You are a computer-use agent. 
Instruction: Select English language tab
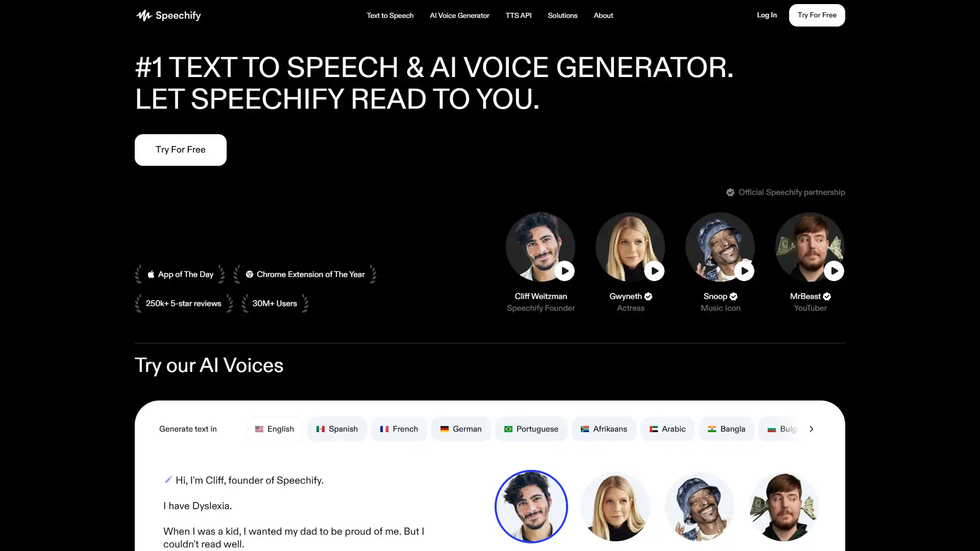pos(274,429)
